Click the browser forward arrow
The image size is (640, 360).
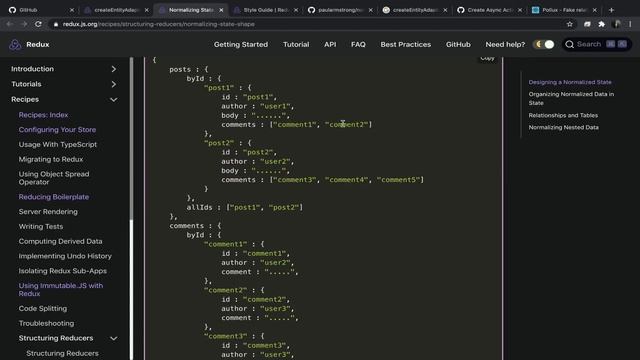24,24
